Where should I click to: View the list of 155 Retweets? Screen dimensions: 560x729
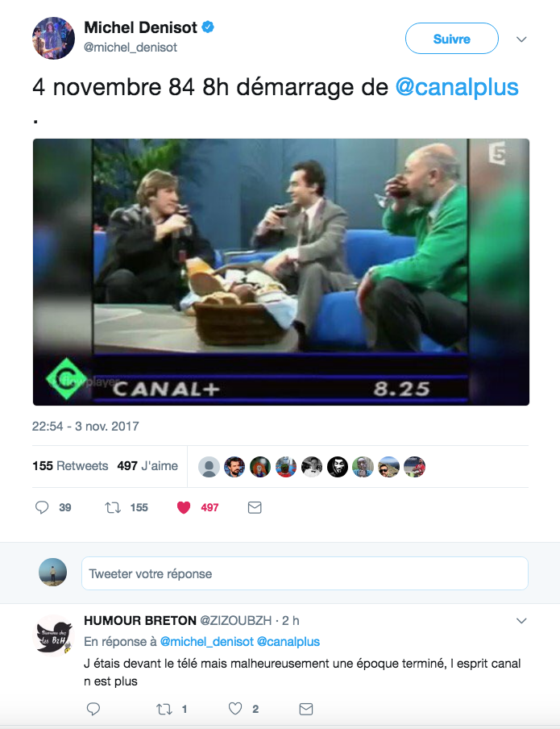click(70, 466)
